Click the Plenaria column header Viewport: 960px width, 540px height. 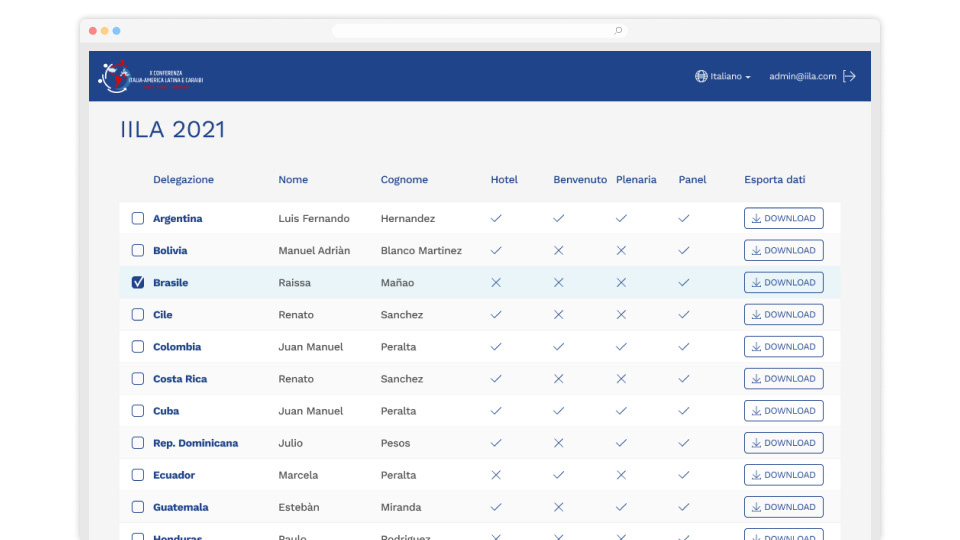(x=636, y=179)
